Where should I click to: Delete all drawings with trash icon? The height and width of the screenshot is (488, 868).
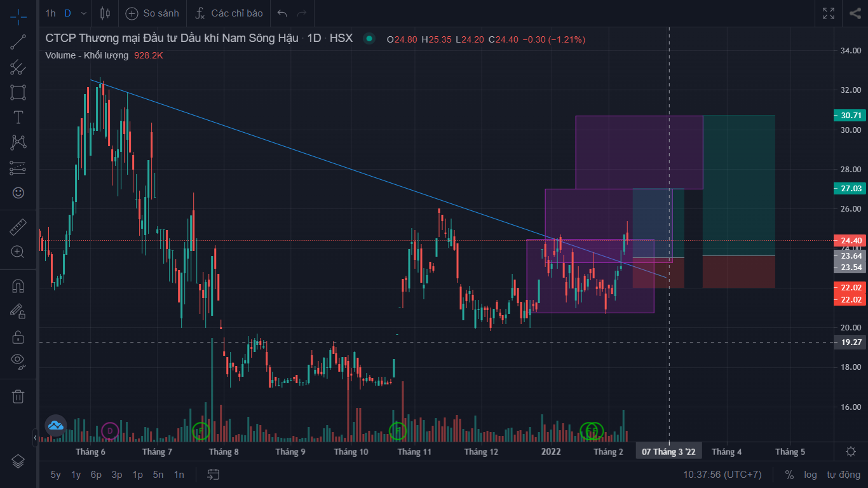pos(18,396)
